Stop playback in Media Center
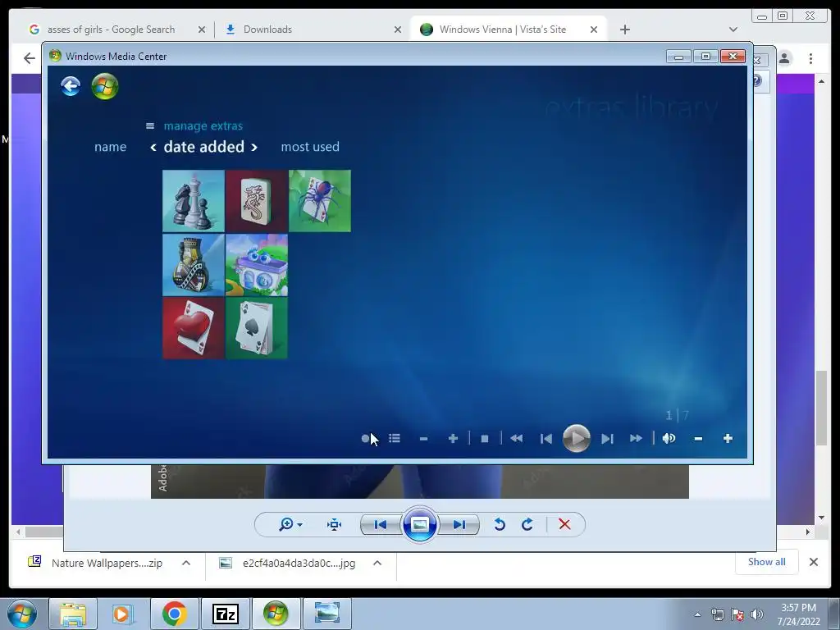 484,439
